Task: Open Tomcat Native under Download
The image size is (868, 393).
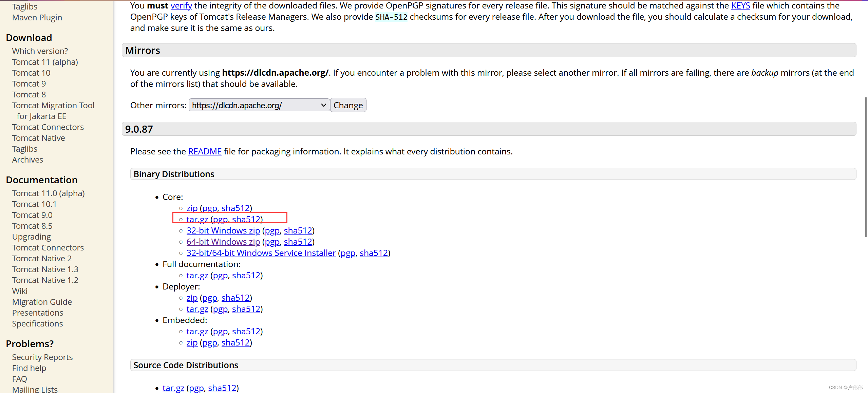Action: (x=38, y=138)
